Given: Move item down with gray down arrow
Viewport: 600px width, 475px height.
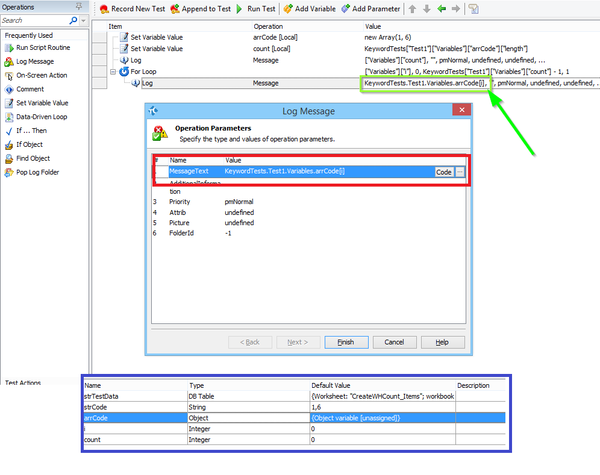Looking at the screenshot, I should pyautogui.click(x=427, y=9).
